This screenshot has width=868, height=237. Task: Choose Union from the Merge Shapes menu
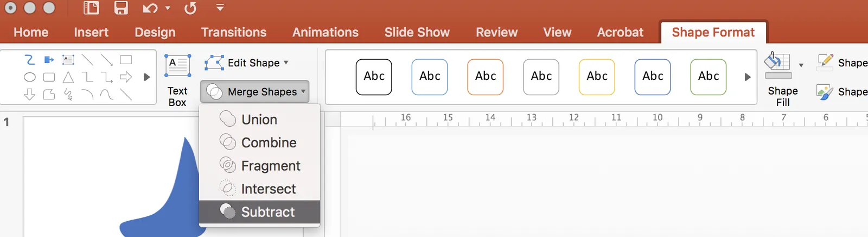259,120
